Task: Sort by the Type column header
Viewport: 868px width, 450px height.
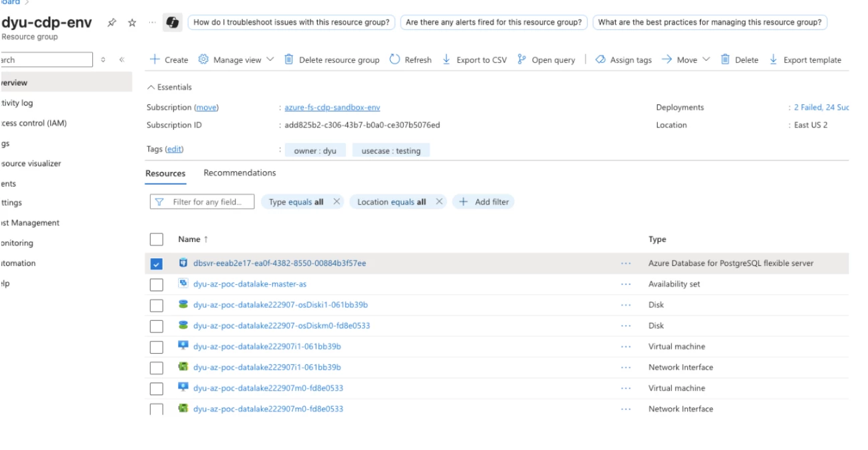Action: [x=657, y=239]
